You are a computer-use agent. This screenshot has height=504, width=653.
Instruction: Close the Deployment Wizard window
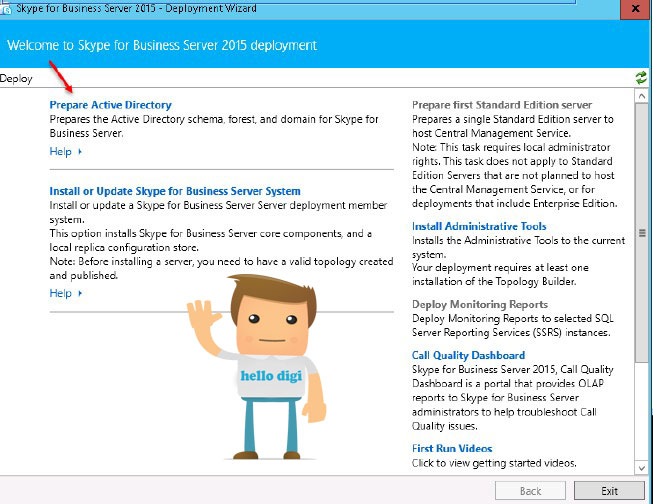(x=636, y=9)
